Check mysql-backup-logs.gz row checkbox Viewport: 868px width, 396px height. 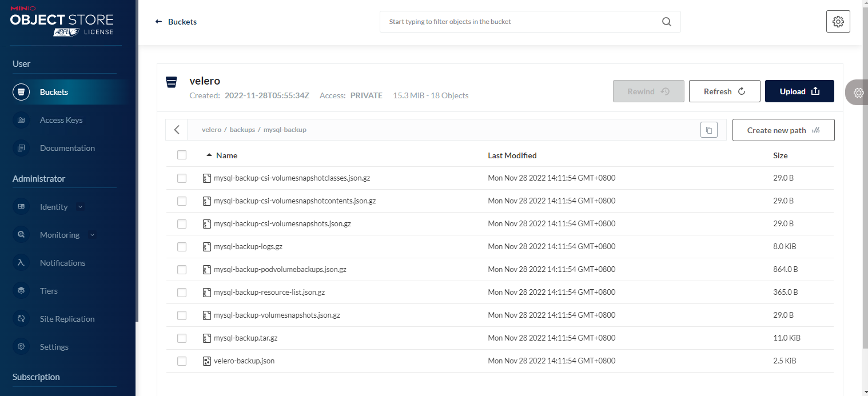(x=182, y=247)
